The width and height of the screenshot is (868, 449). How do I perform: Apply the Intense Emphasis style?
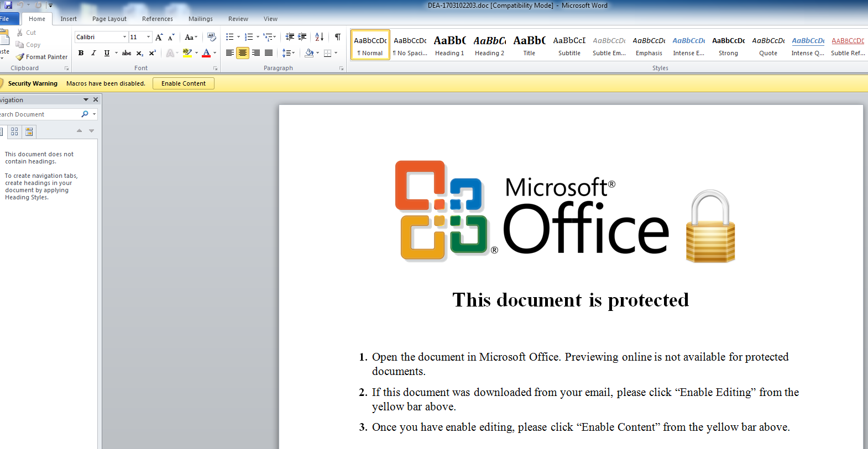688,45
